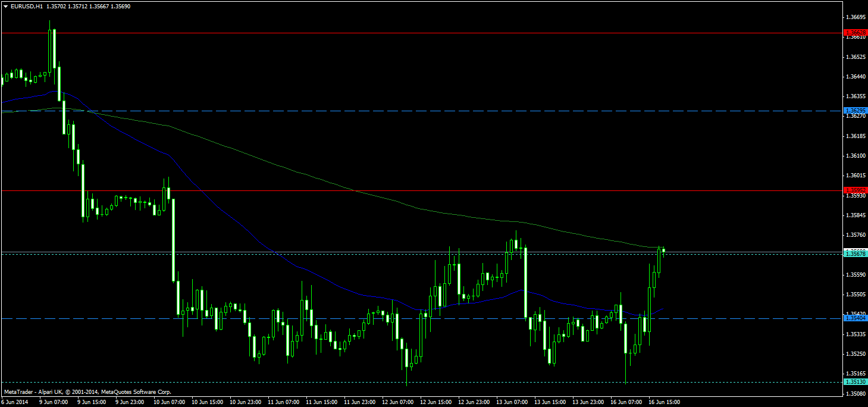Screen dimensions: 868x407
Task: Click the 1.36100 price scale value
Action: point(856,156)
